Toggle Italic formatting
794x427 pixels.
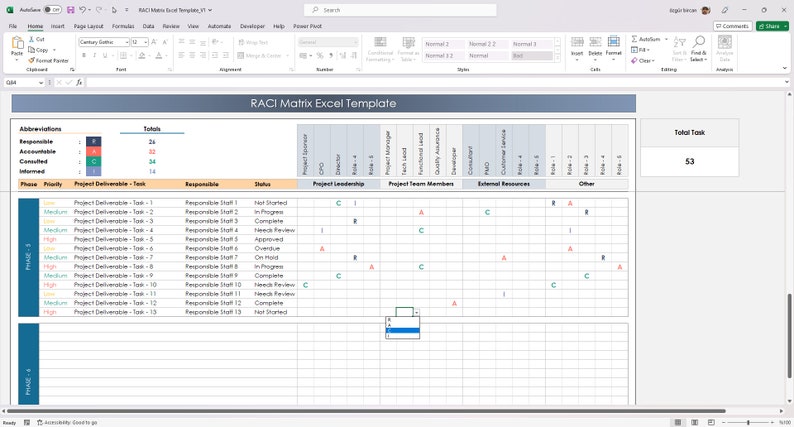[94, 55]
